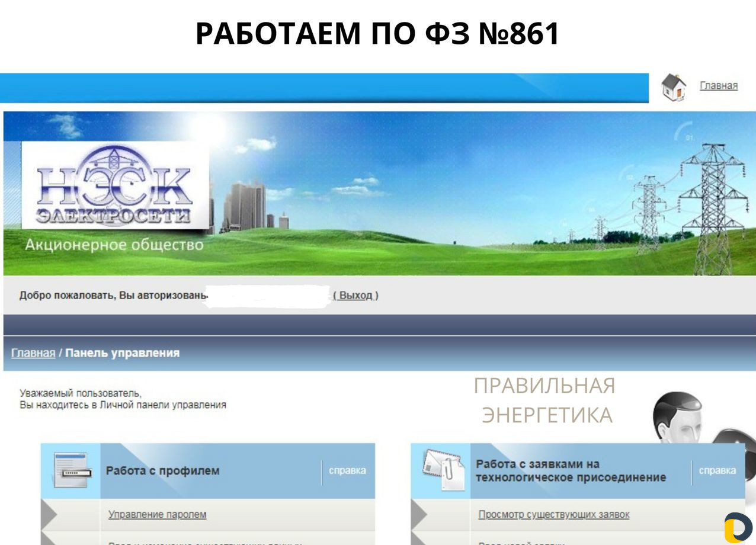Screen dimensions: 756x545
Task: Click the НЭСК Электросети logo
Action: pyautogui.click(x=115, y=185)
